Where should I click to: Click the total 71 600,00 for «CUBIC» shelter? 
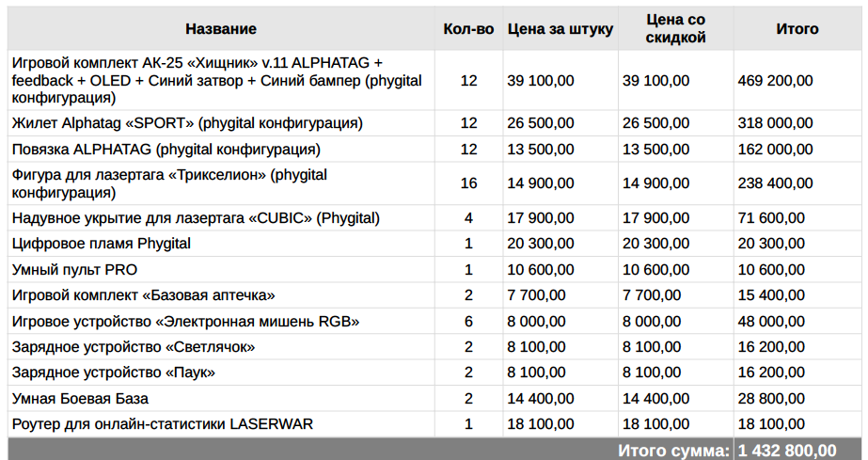point(771,218)
